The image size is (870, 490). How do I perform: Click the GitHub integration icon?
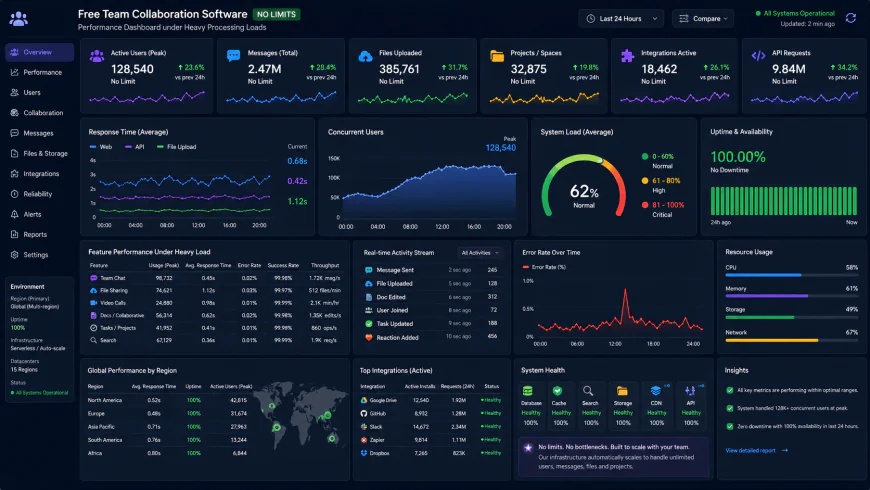[364, 413]
